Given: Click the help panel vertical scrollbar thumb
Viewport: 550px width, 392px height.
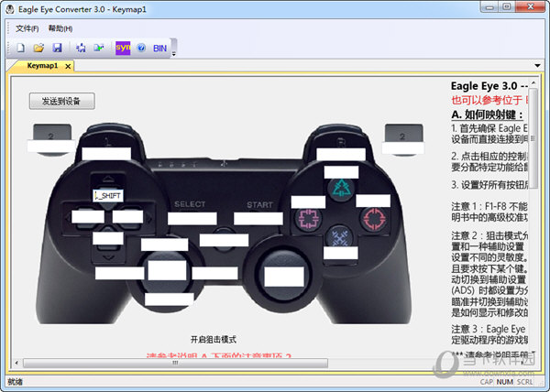Looking at the screenshot, I should (533, 137).
